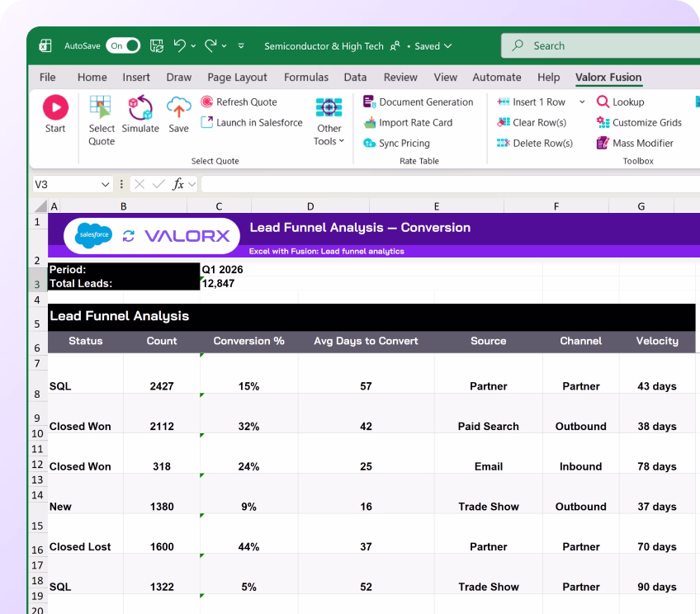Click the Valorx logo in header
The width and height of the screenshot is (700, 614).
187,235
